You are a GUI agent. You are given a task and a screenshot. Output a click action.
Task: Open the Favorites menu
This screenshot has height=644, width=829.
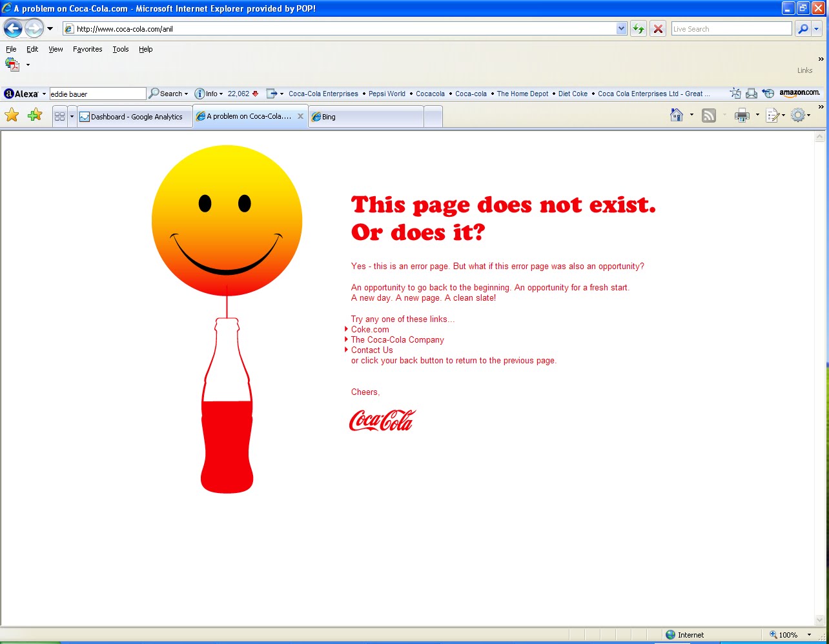point(87,49)
